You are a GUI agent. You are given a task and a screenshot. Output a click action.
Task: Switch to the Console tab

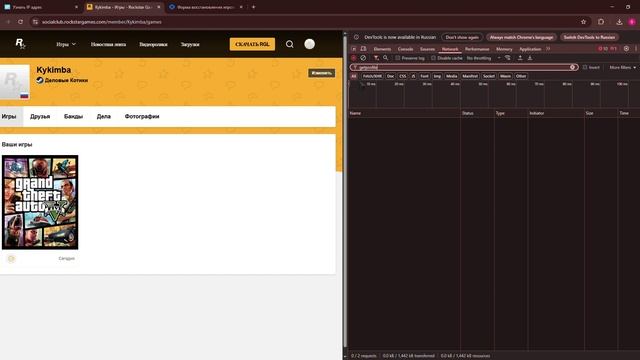(405, 49)
